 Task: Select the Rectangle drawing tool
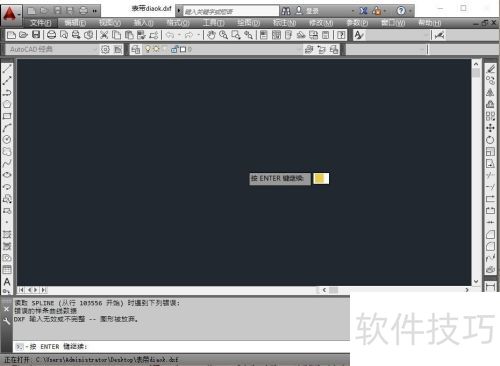point(7,116)
